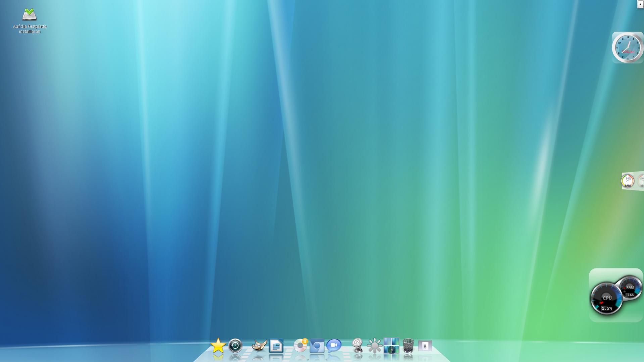This screenshot has width=644, height=362.
Task: Click the power switch icon in dock
Action: pos(425,346)
